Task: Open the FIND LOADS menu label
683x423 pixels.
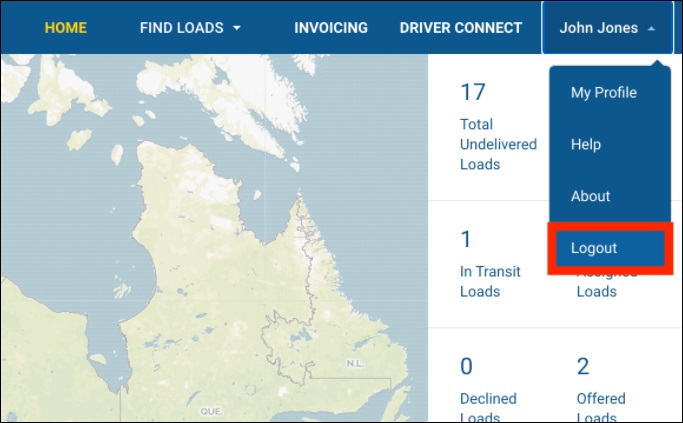Action: click(x=181, y=28)
